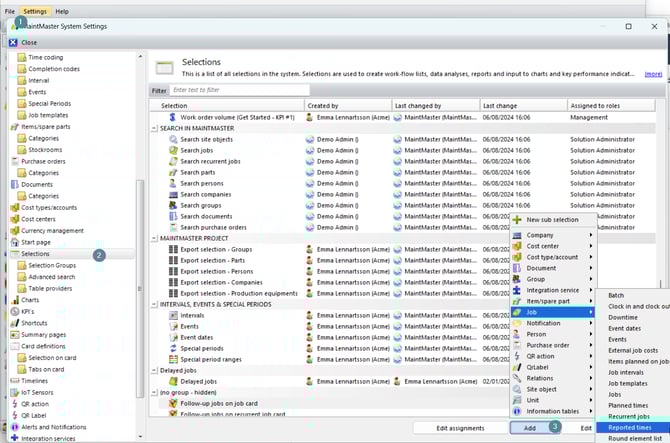The width and height of the screenshot is (670, 443).
Task: Click the Shortcuts icon in the sidebar
Action: 14,322
